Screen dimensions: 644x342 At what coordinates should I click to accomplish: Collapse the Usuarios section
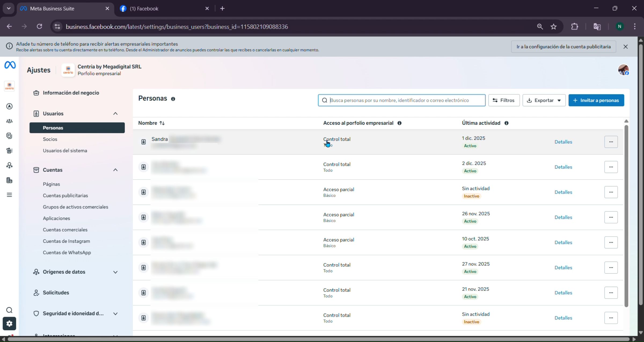pyautogui.click(x=115, y=114)
